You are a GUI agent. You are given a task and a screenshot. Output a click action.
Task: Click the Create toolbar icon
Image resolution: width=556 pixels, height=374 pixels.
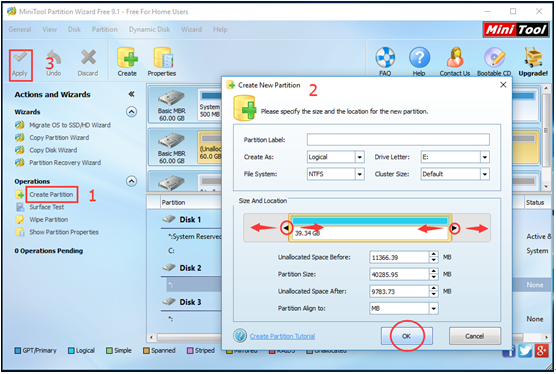(x=127, y=62)
